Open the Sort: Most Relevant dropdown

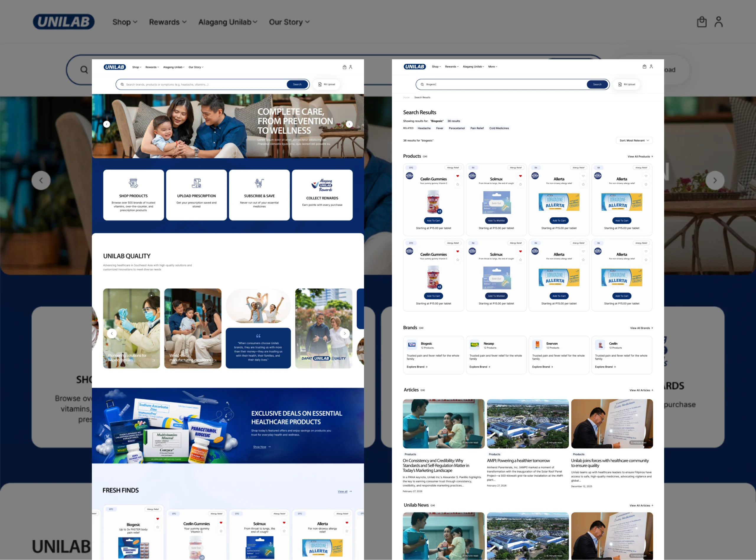(634, 140)
